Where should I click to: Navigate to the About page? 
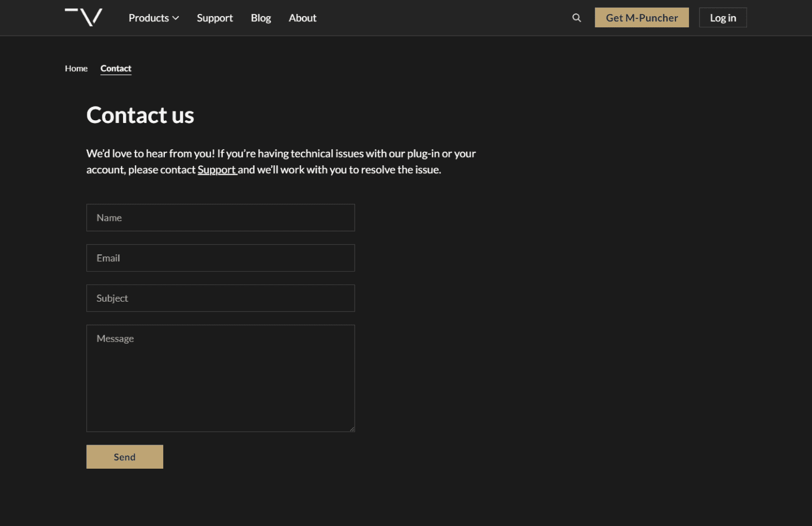302,18
